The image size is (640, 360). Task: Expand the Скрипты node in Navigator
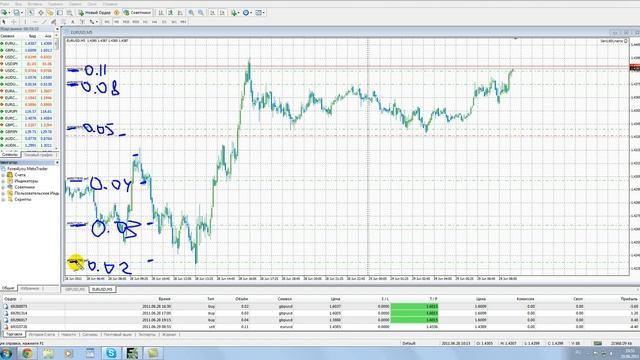[3, 200]
